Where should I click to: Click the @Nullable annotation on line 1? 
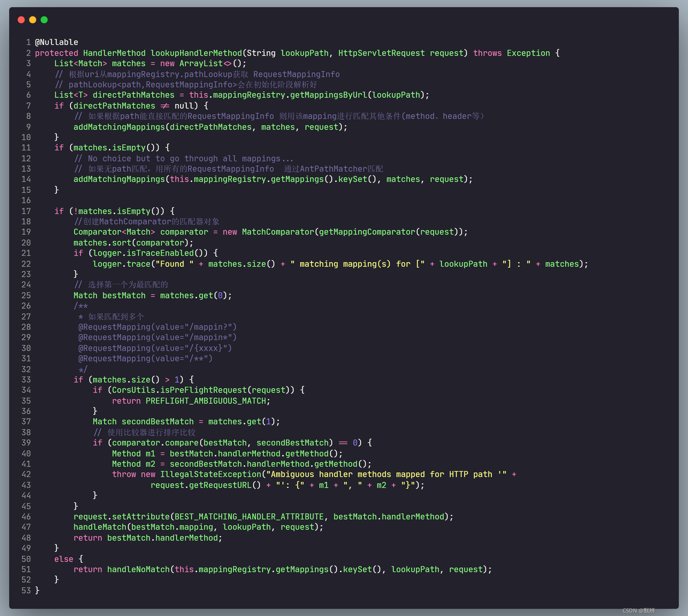point(56,42)
